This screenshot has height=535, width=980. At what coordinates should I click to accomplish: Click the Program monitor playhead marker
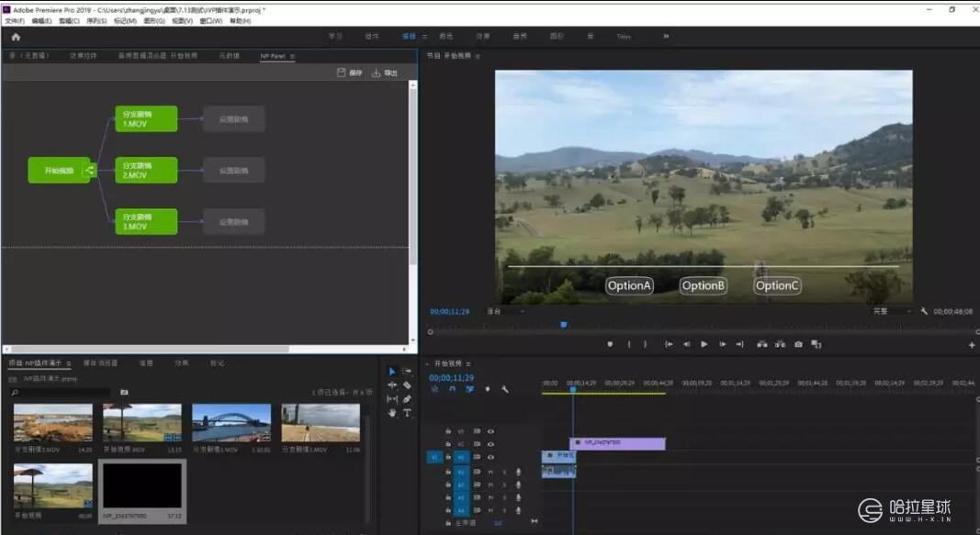click(563, 325)
